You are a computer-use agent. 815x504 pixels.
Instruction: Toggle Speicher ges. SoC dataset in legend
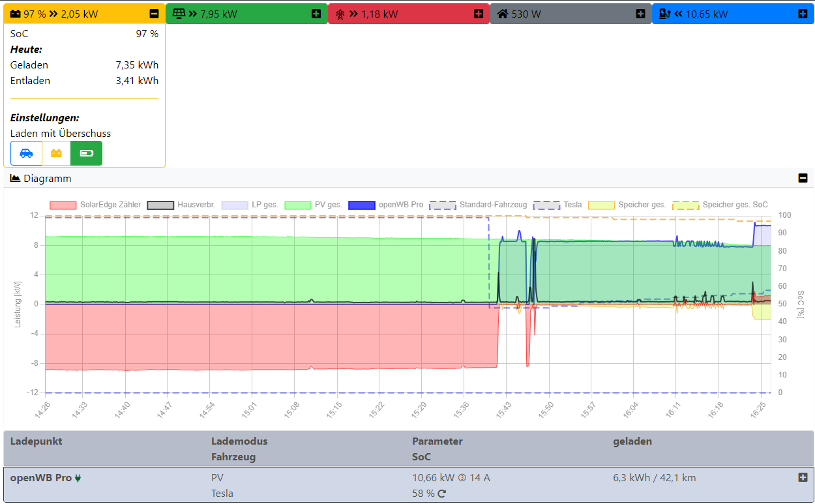click(720, 205)
